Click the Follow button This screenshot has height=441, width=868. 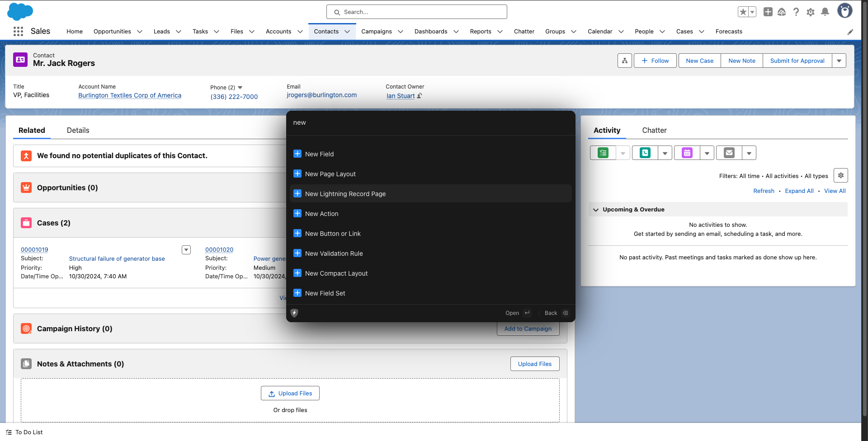point(655,61)
